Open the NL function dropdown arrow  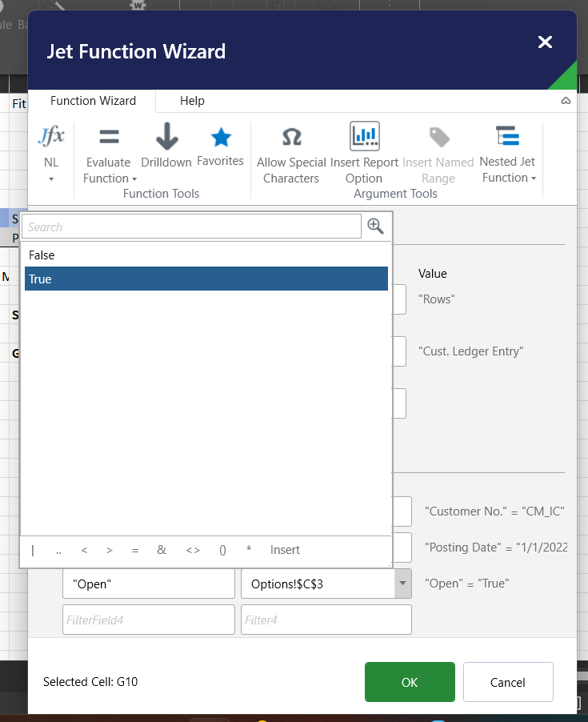[x=51, y=179]
